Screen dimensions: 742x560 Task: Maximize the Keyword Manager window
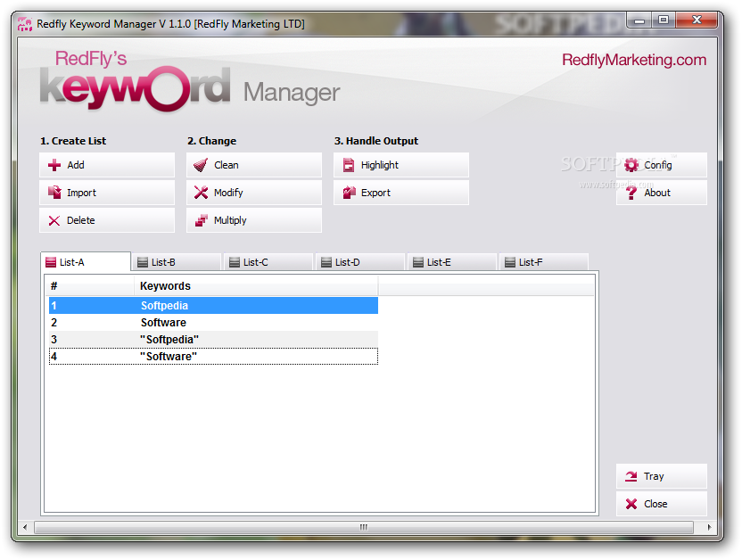coord(664,20)
